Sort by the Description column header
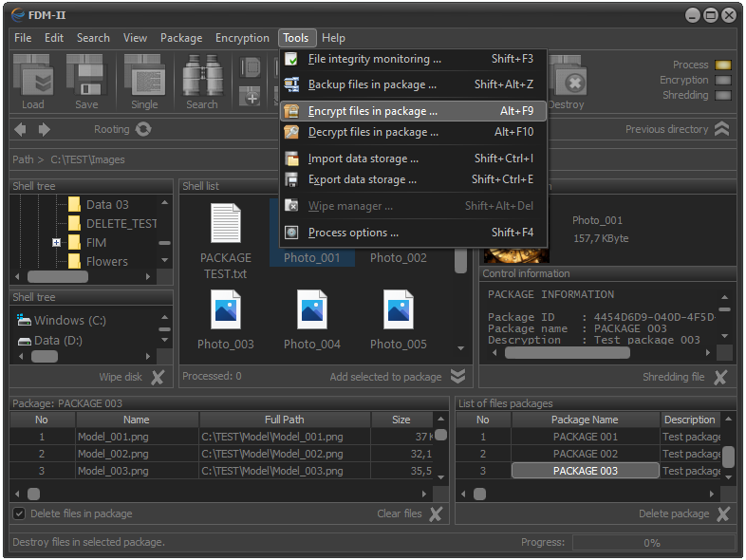Image resolution: width=746 pixels, height=560 pixels. pos(690,420)
